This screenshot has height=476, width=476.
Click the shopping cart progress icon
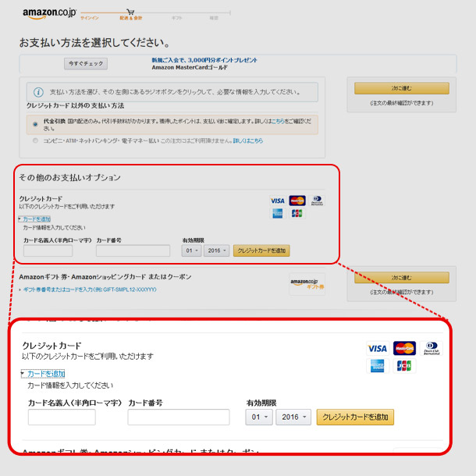pyautogui.click(x=130, y=12)
